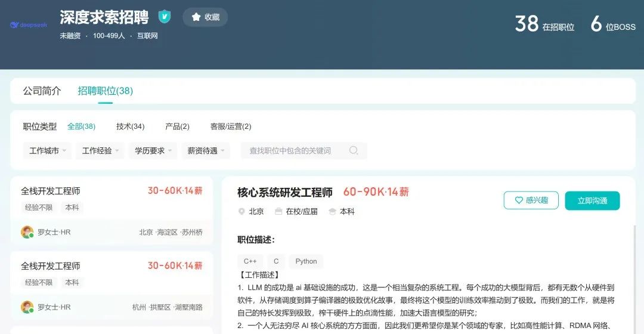Image resolution: width=644 pixels, height=334 pixels.
Task: Open the 工作城市 dropdown
Action: (47, 151)
